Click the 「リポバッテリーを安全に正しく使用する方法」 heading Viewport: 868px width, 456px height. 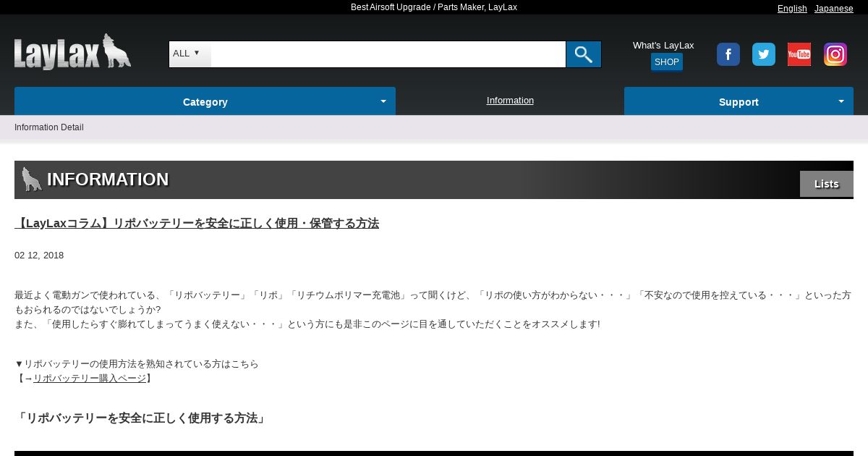[x=140, y=418]
